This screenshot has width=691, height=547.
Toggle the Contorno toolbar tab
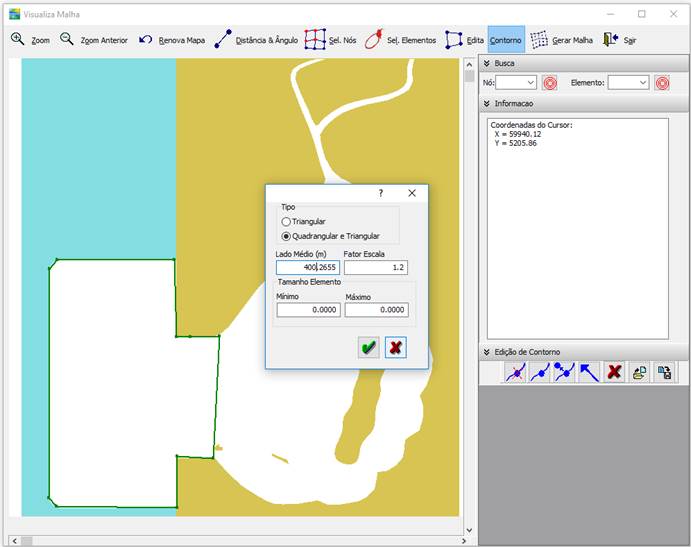pyautogui.click(x=506, y=40)
